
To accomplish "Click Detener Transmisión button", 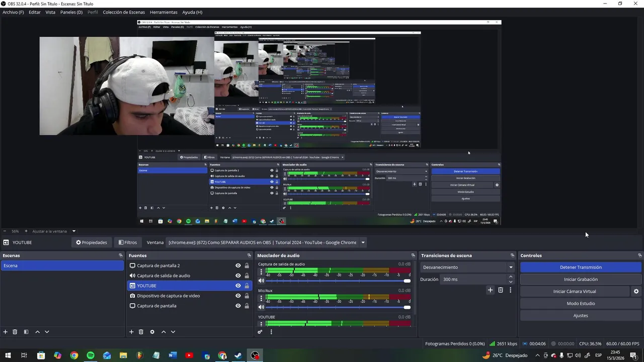I will click(x=581, y=267).
